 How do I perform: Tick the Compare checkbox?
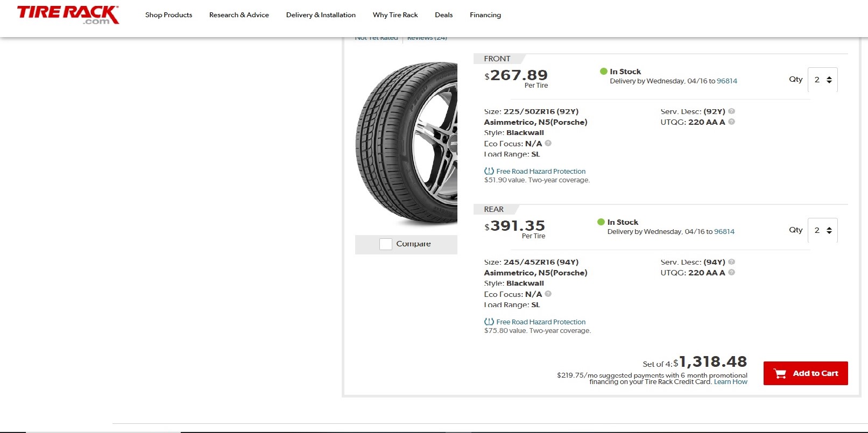[x=386, y=244]
